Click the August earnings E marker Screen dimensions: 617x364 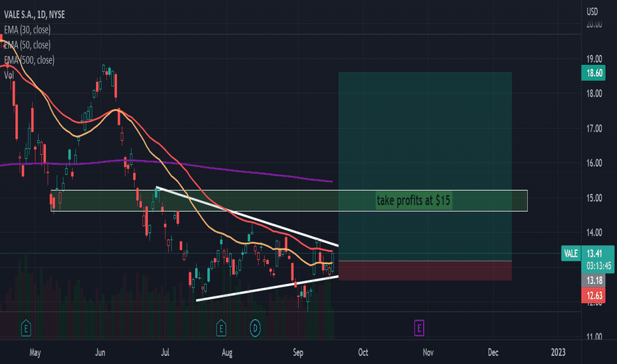click(221, 328)
